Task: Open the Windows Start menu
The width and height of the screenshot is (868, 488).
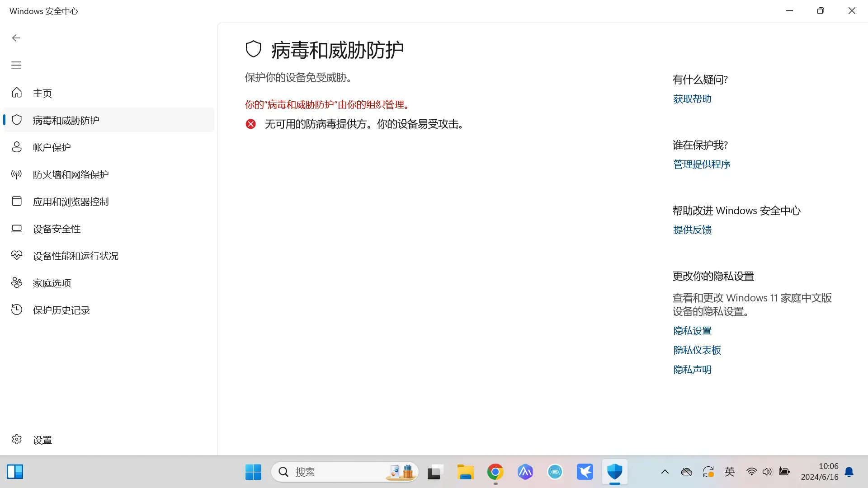Action: (253, 472)
